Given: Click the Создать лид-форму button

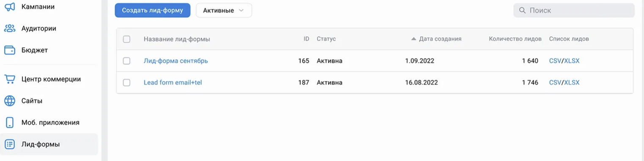Looking at the screenshot, I should pyautogui.click(x=152, y=11).
